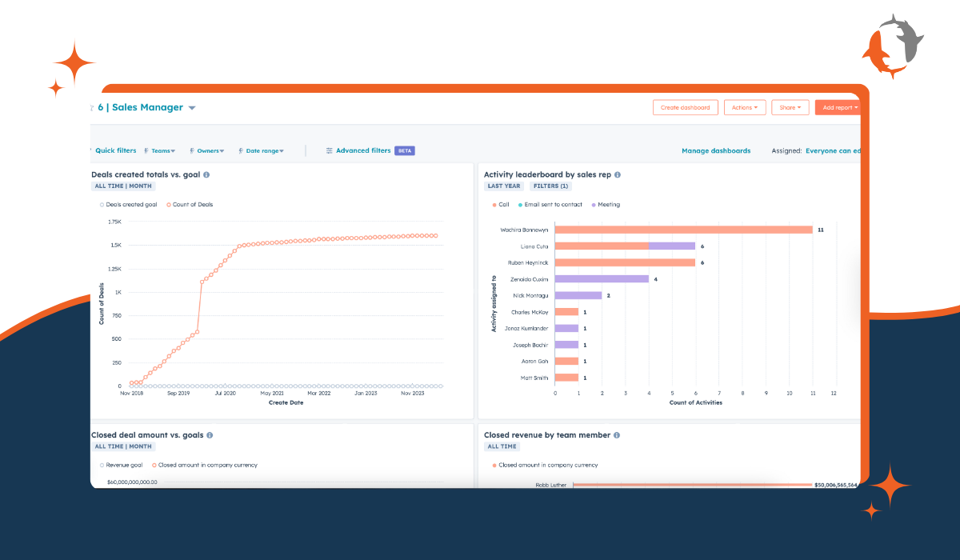
Task: Click the filter icon beside Date range
Action: tap(240, 150)
